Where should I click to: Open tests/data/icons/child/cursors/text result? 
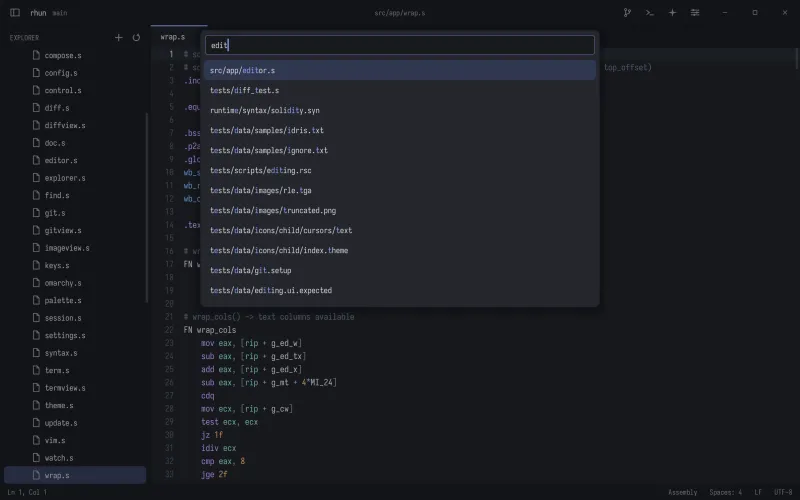click(x=399, y=230)
